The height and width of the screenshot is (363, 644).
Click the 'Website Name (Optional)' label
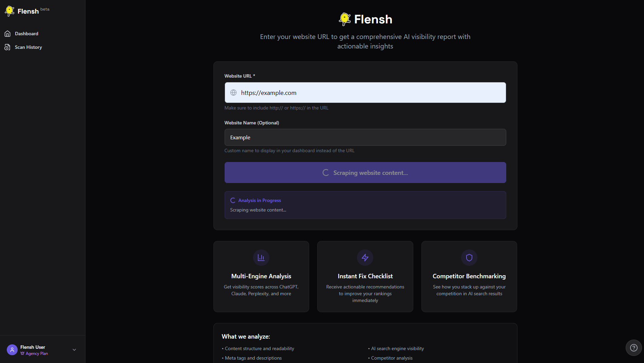click(x=252, y=123)
